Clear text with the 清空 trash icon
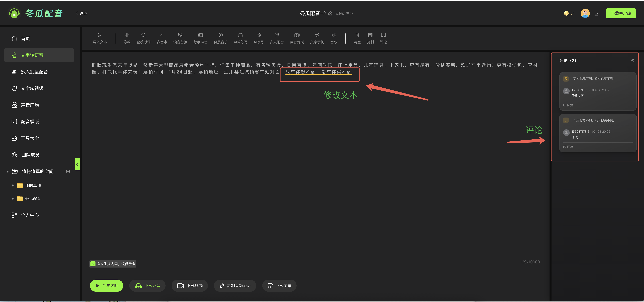The image size is (644, 302). click(x=357, y=35)
